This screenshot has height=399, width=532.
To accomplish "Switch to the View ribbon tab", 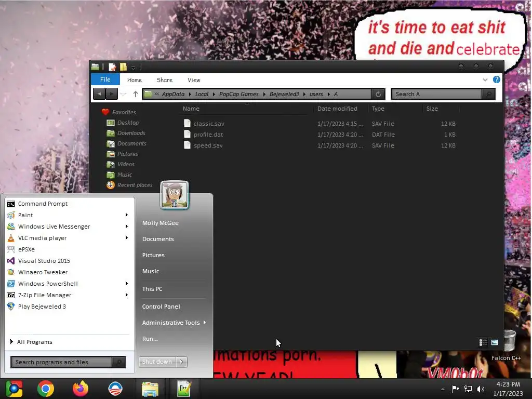I will 194,80.
